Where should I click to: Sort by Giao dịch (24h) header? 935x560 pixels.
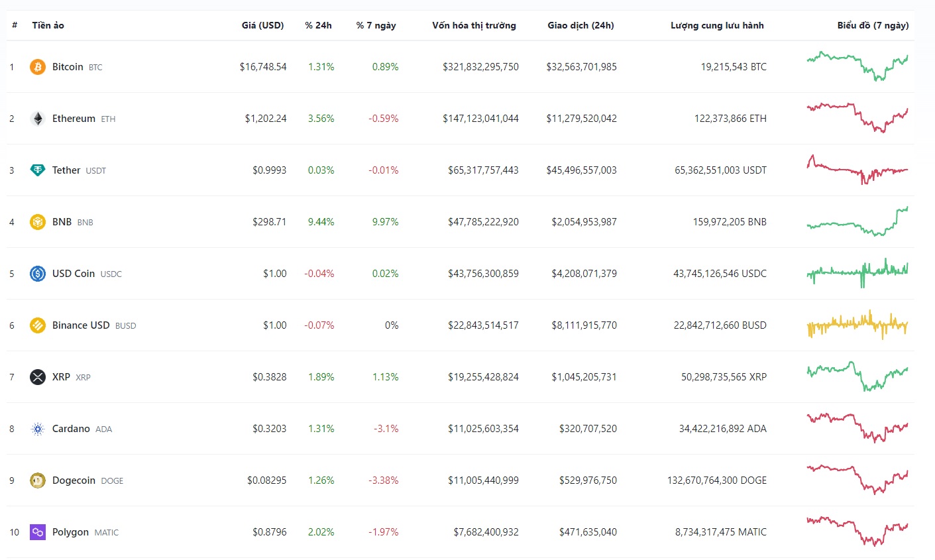click(x=580, y=25)
